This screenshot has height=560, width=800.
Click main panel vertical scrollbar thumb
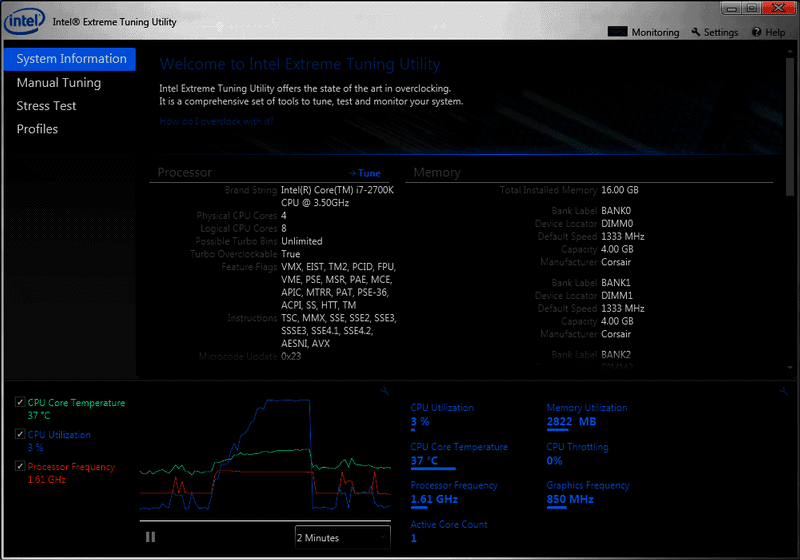pos(790,125)
